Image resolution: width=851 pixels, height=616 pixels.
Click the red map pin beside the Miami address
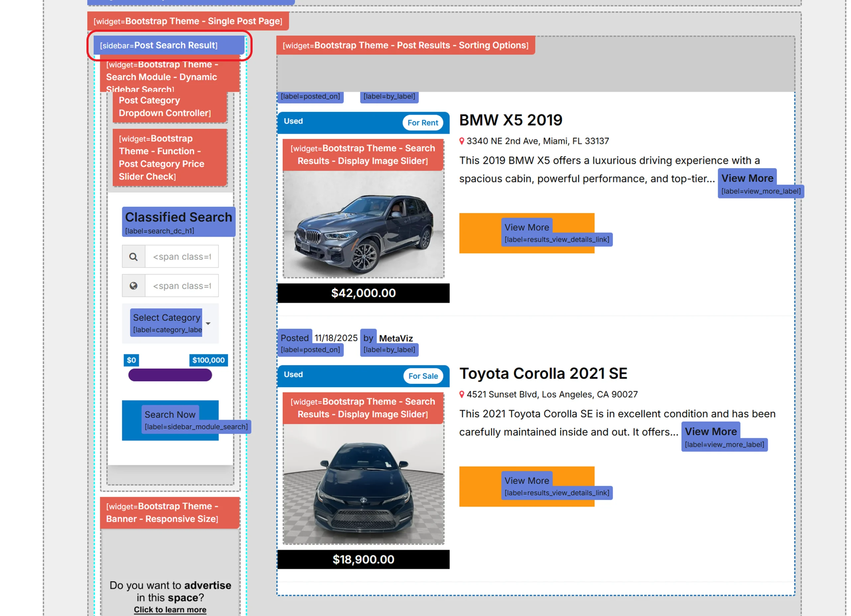click(462, 141)
